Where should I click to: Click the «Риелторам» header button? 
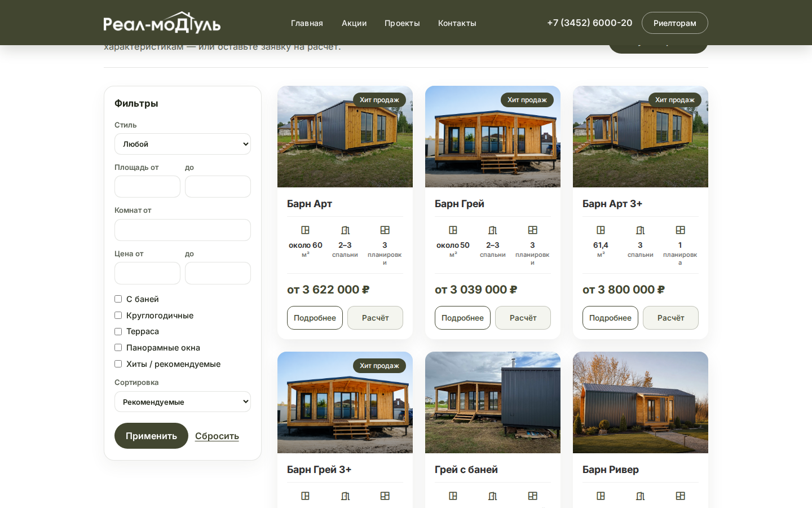coord(675,23)
